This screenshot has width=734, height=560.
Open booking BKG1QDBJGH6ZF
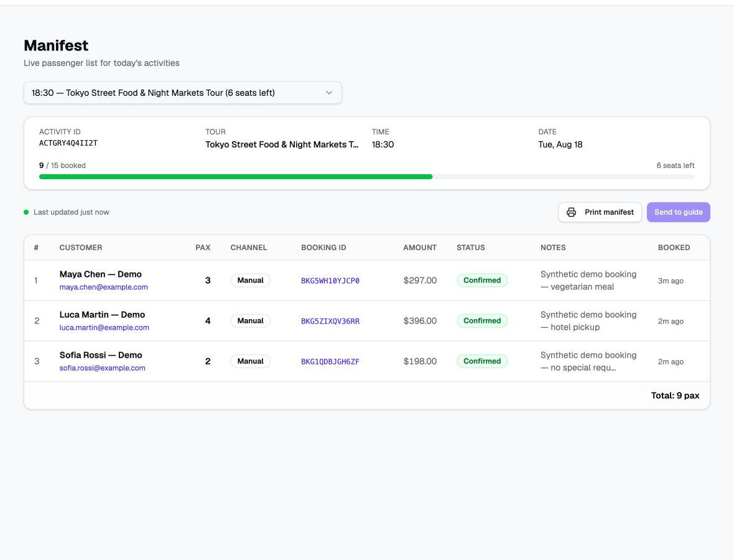(x=330, y=362)
